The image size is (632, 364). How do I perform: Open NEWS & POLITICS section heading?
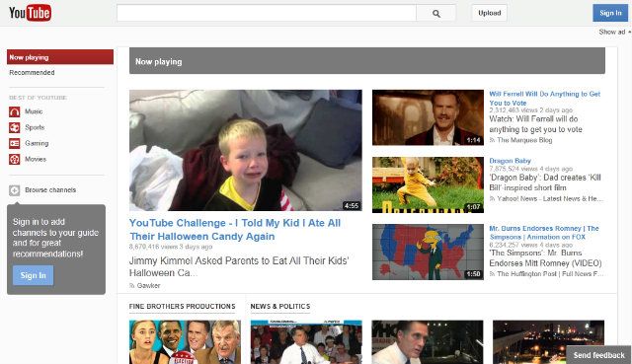[x=280, y=307]
